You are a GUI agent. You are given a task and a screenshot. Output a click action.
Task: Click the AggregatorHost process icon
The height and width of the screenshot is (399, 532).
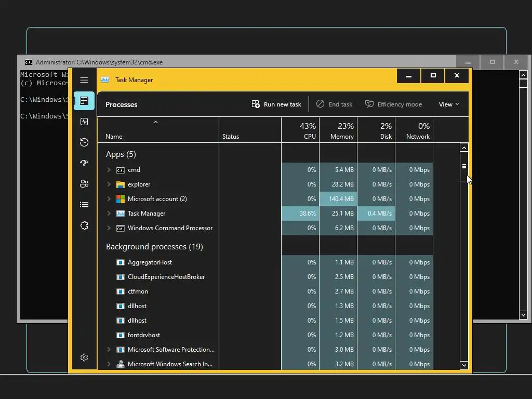[x=121, y=262]
